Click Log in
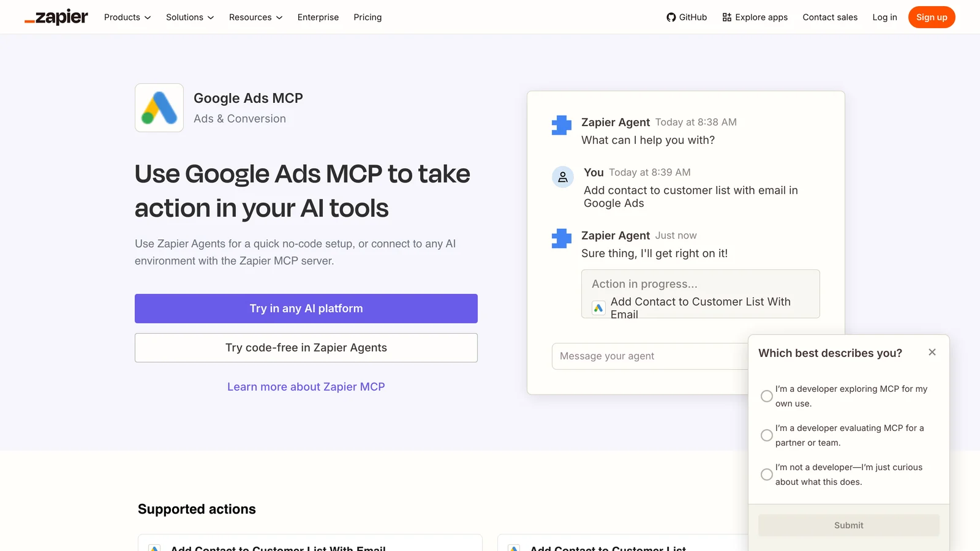The image size is (980, 551). [884, 17]
